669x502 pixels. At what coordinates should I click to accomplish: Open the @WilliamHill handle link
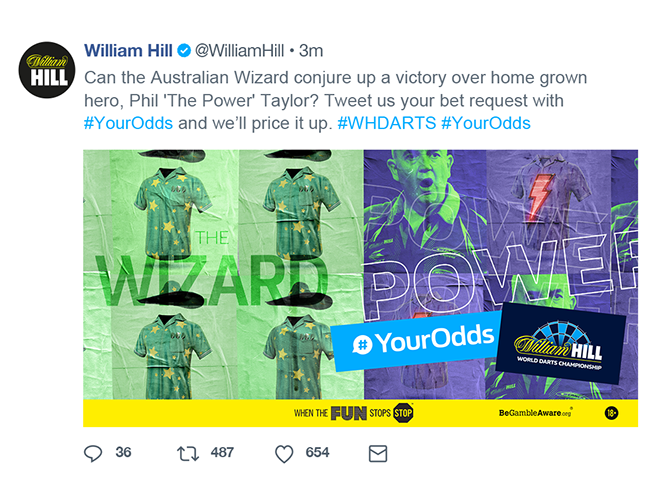(x=240, y=51)
